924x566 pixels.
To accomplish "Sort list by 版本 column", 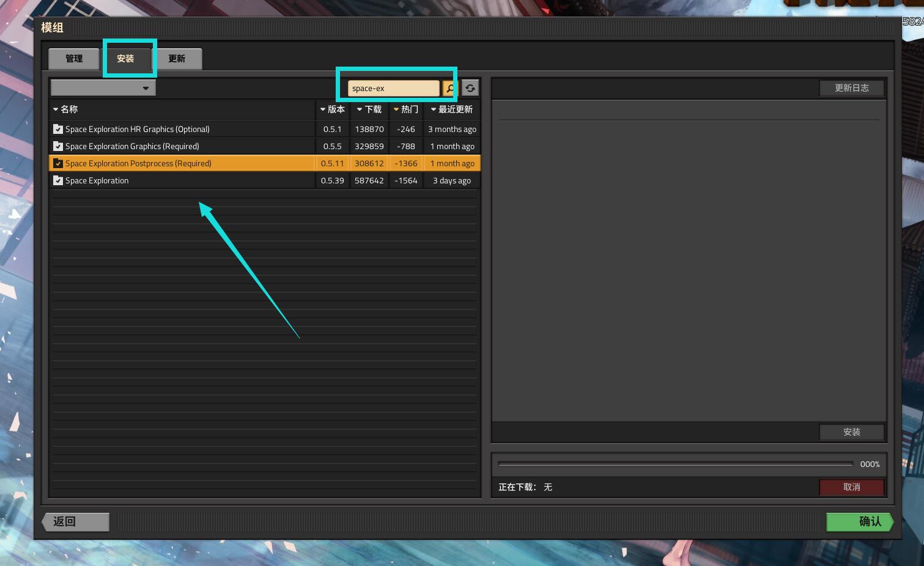I will 332,109.
